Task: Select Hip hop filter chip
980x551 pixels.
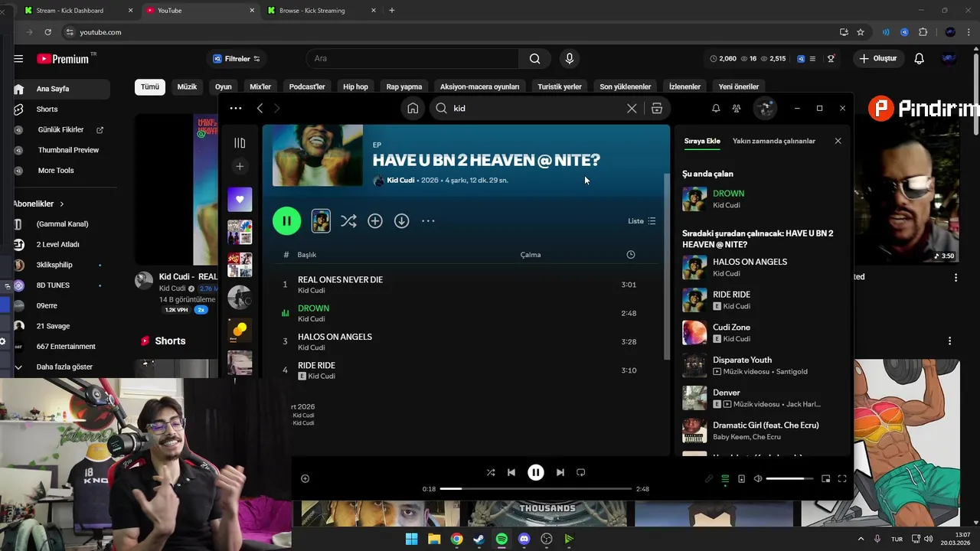Action: pos(355,87)
